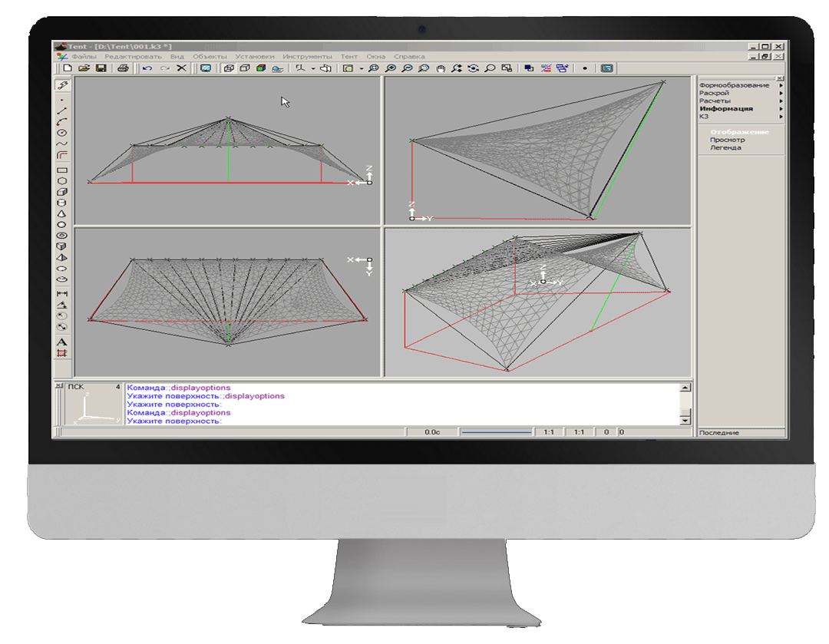Select the point drawing tool
Viewport: 829px width, 644px height.
tap(62, 100)
